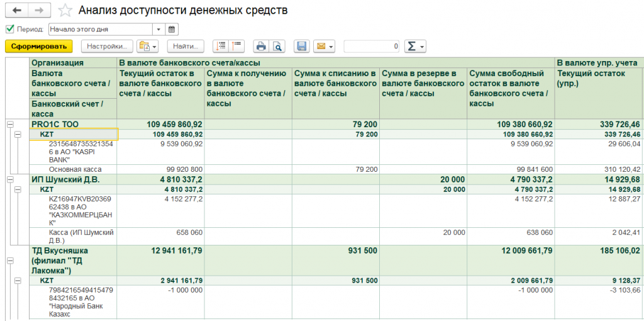Collapse the PRO1C ТОО group
Viewport: 644px width, 321px height.
[x=9, y=125]
